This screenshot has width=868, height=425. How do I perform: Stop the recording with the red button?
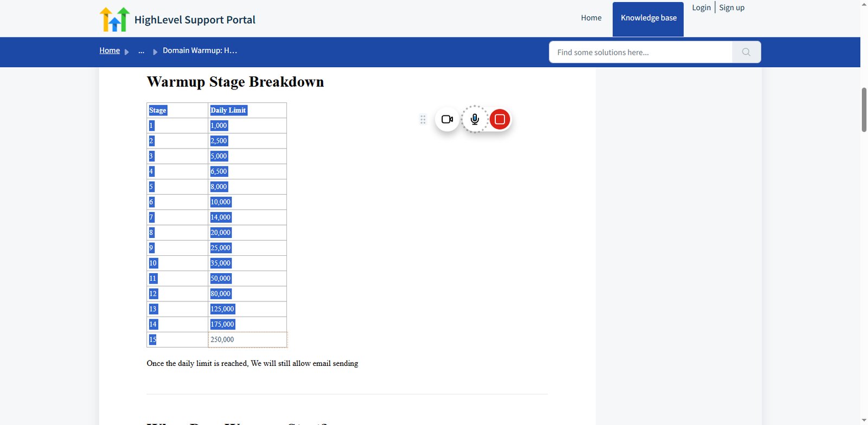click(500, 119)
